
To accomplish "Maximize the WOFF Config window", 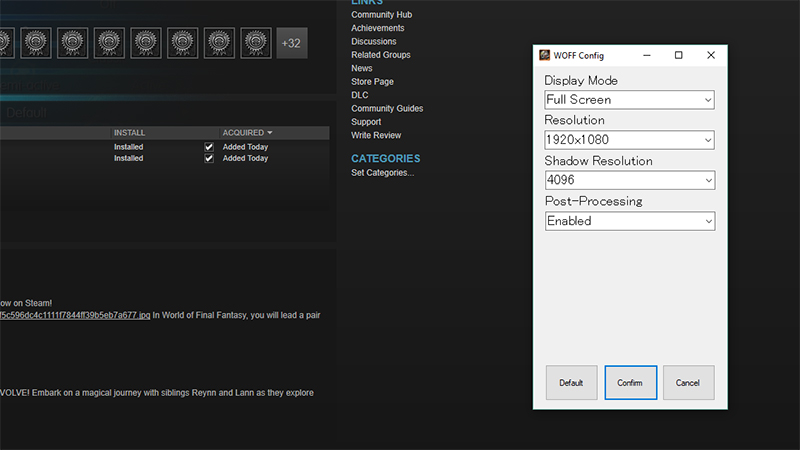I will click(679, 55).
